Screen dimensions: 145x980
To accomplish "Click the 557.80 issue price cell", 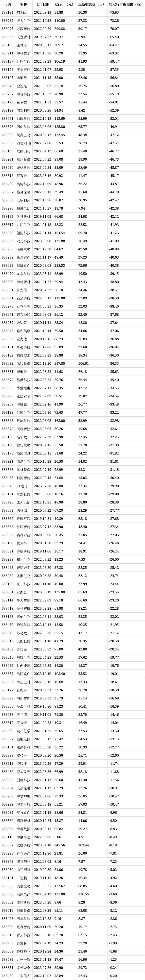I will pyautogui.click(x=60, y=363).
